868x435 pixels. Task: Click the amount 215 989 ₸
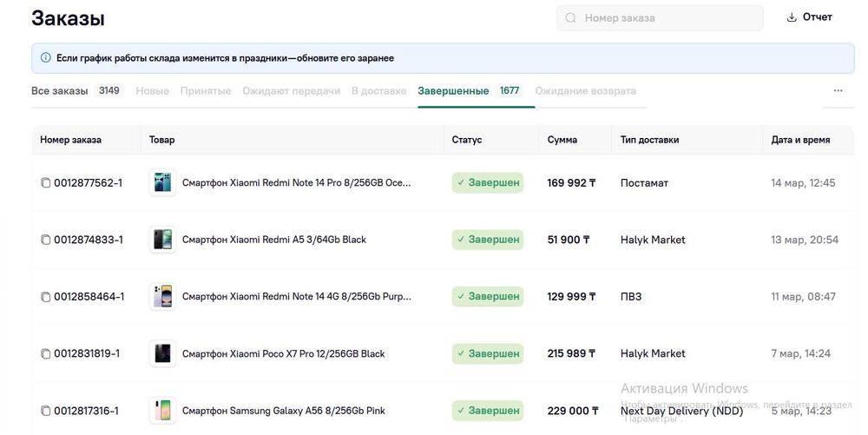click(x=571, y=353)
